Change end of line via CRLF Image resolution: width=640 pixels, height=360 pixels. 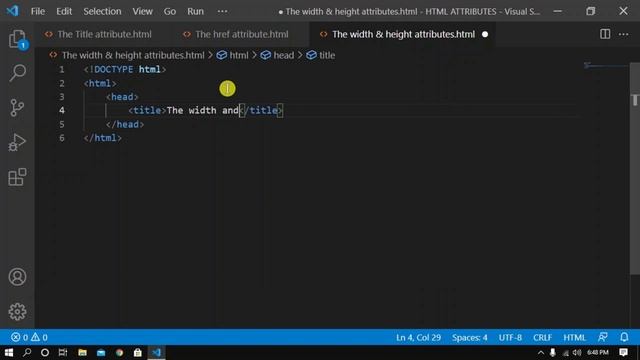(542, 338)
